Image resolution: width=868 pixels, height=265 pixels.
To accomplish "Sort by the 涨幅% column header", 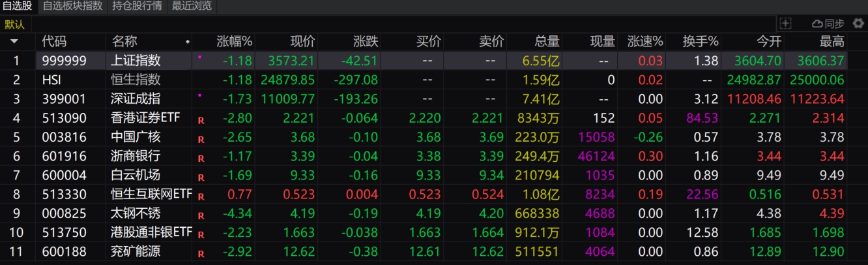I will (234, 42).
